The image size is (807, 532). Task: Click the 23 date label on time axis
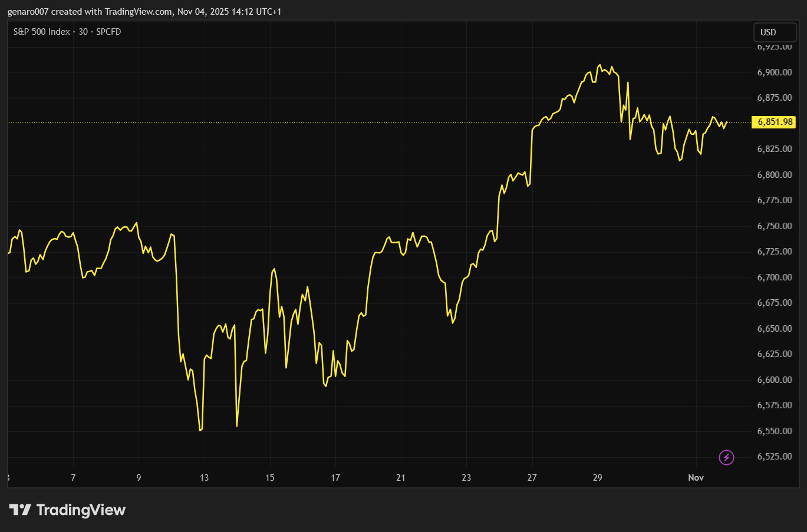[x=466, y=478]
